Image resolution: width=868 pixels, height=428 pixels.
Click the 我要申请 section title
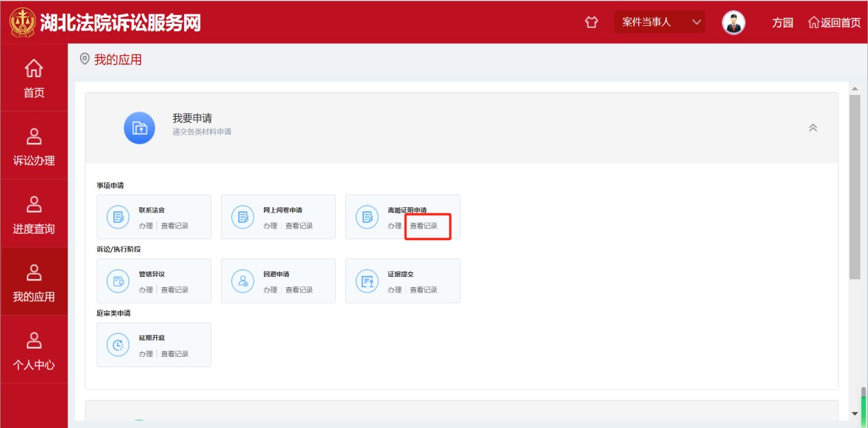click(192, 118)
